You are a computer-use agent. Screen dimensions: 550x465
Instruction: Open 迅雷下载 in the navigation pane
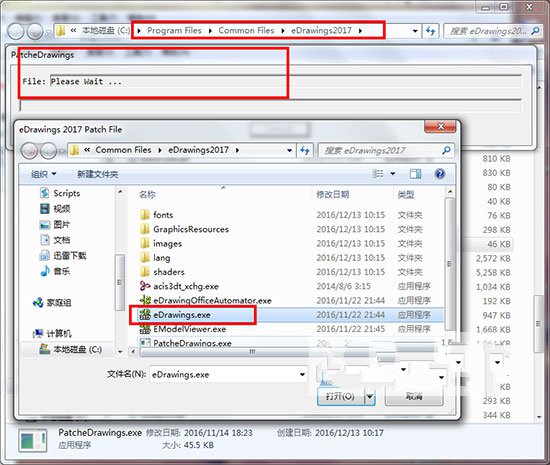[63, 255]
